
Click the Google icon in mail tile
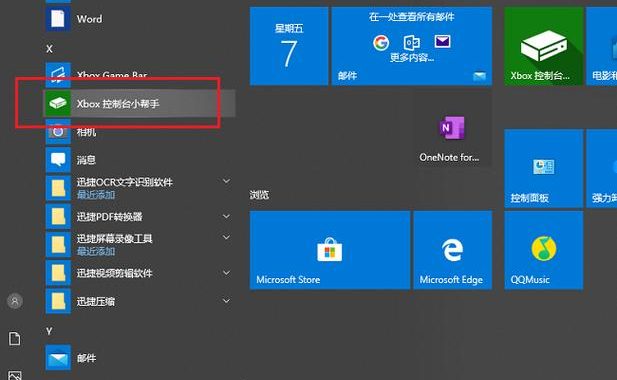pyautogui.click(x=381, y=42)
